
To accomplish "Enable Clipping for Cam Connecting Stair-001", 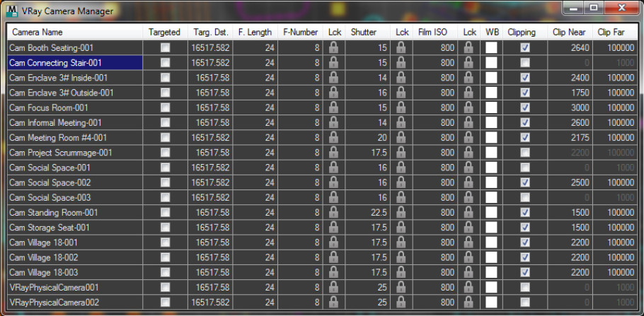I will (x=525, y=63).
